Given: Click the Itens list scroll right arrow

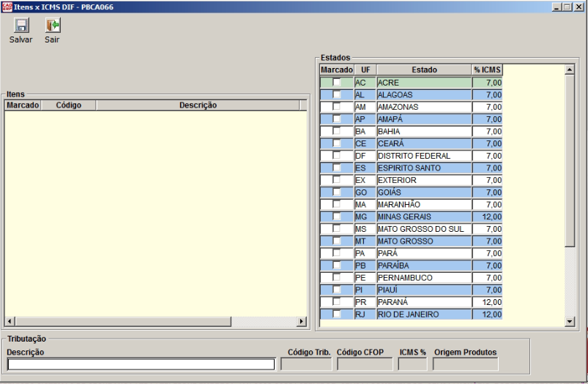Looking at the screenshot, I should click(x=302, y=321).
